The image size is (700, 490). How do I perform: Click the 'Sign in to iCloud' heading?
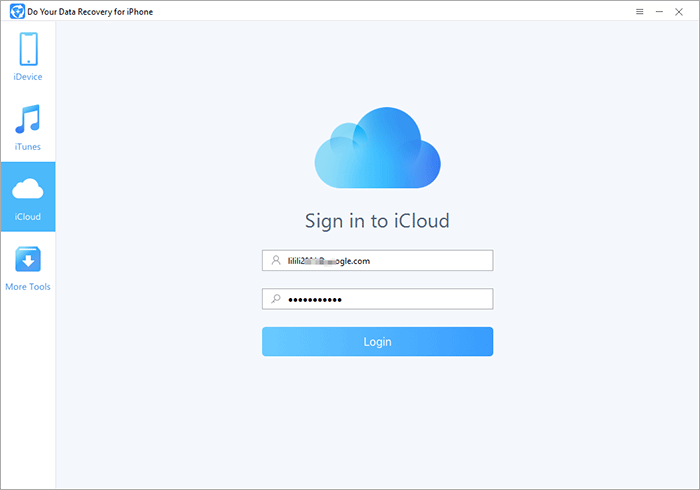click(377, 221)
